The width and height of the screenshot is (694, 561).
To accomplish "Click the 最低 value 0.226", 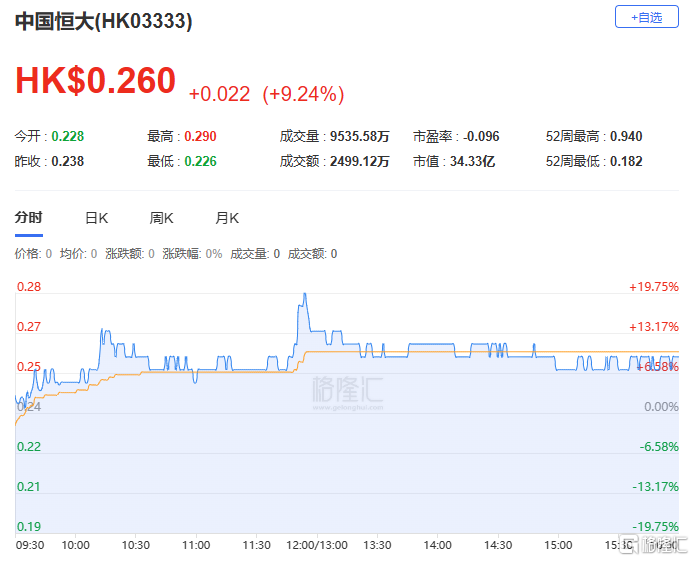I will pos(200,161).
